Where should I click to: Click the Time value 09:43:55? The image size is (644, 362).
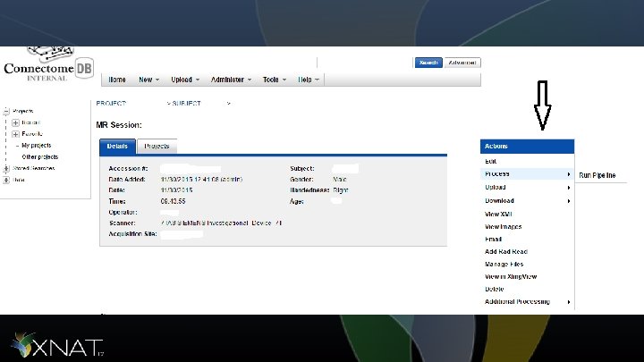(x=173, y=201)
